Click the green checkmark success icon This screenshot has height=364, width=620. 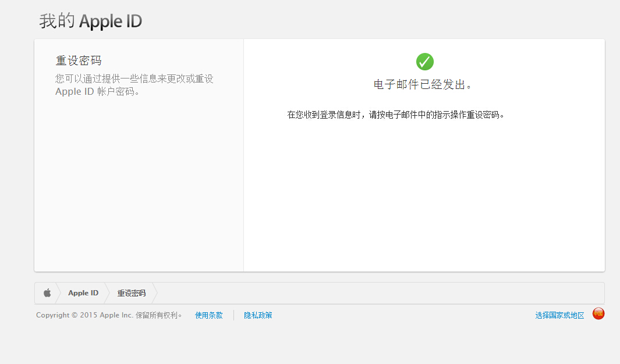[x=424, y=62]
